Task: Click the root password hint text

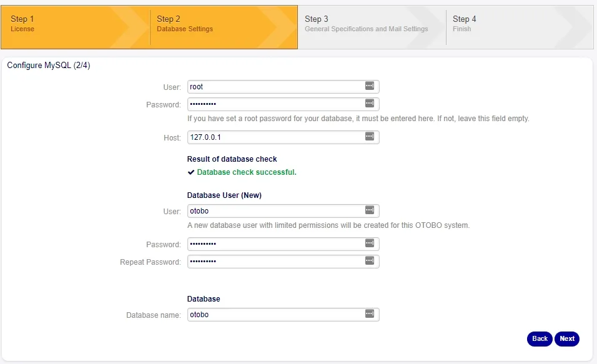Action: (x=358, y=119)
